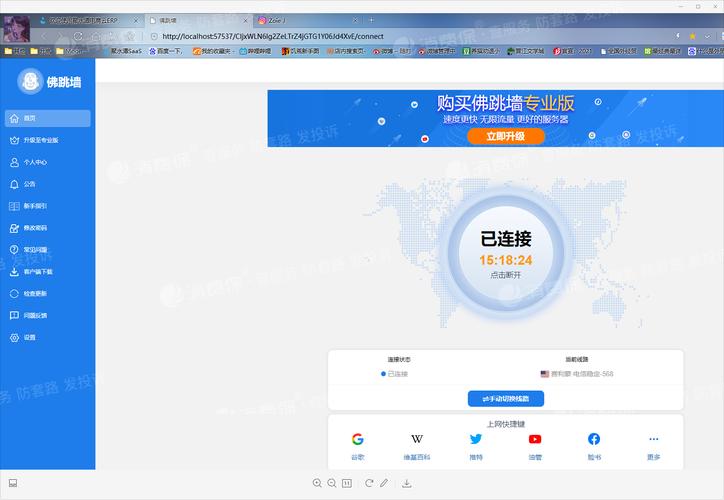Open the 哔哩哔哩 bookmark
The height and width of the screenshot is (500, 724).
[255, 51]
